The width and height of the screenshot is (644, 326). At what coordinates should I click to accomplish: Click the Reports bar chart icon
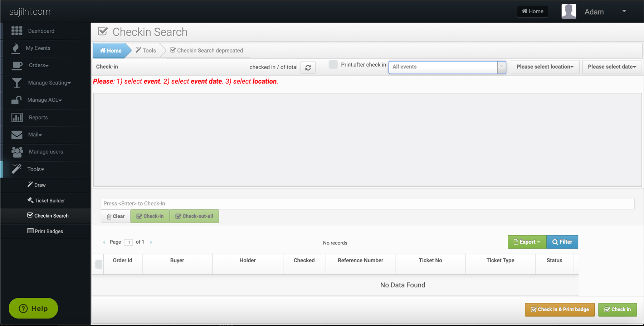[17, 117]
